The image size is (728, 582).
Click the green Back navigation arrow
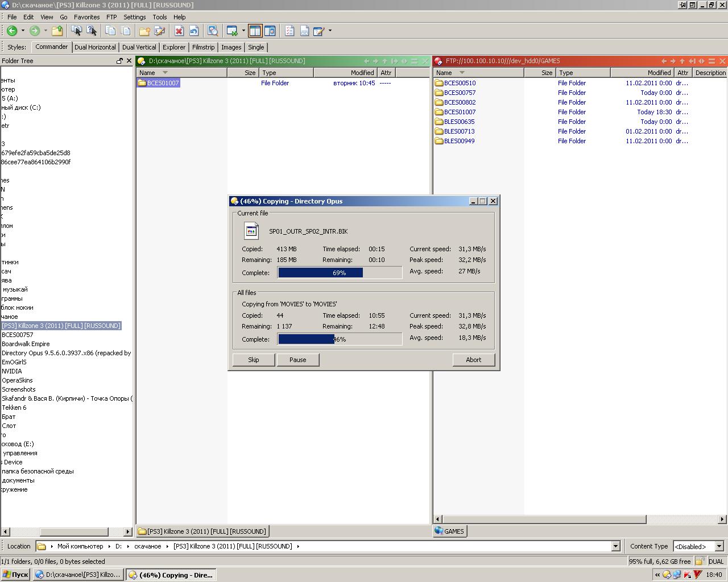coord(12,31)
